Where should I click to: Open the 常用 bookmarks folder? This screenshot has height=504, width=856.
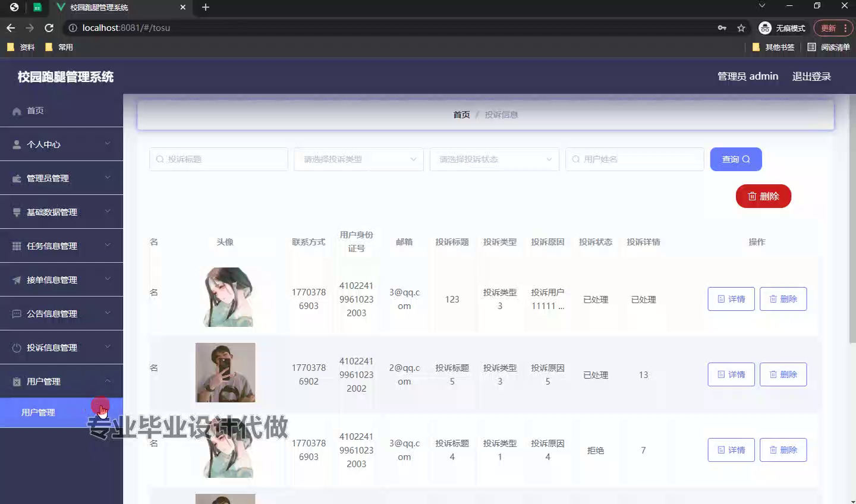click(59, 47)
